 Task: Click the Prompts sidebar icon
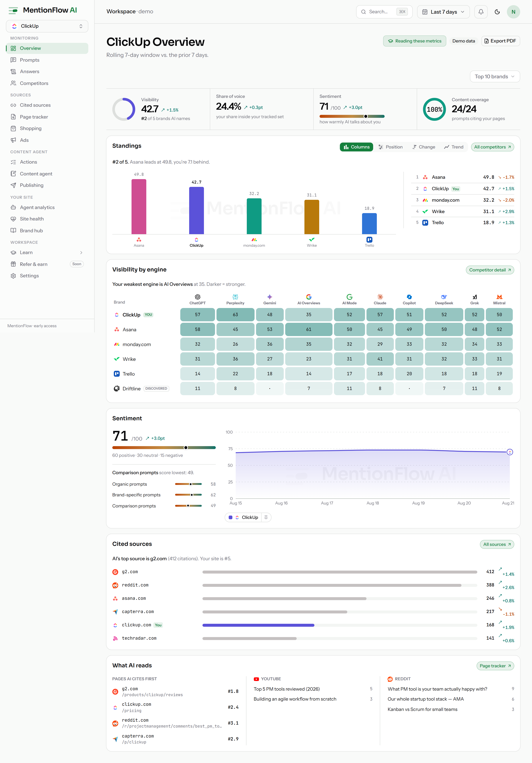pos(13,60)
